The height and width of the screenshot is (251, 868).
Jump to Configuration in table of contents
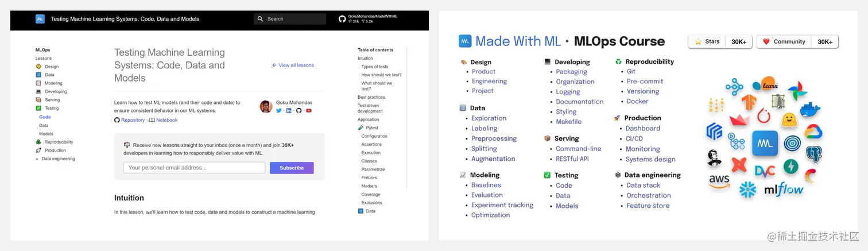click(x=374, y=136)
